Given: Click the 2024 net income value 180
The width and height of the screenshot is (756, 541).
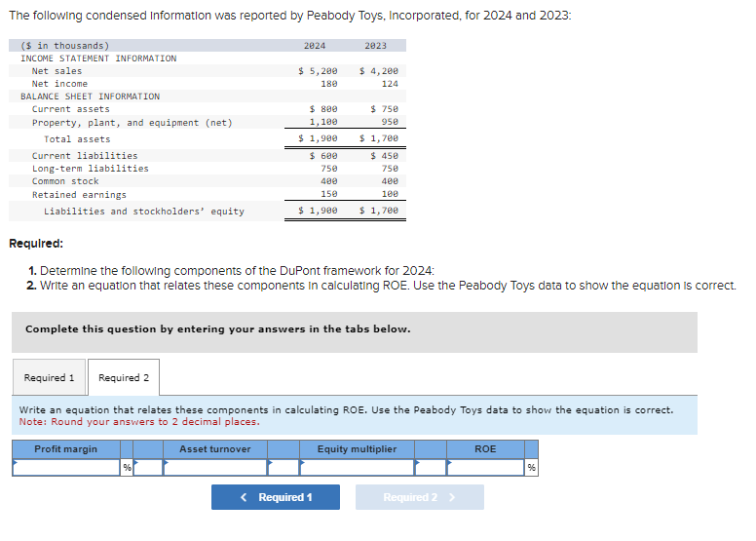Looking at the screenshot, I should [x=329, y=84].
